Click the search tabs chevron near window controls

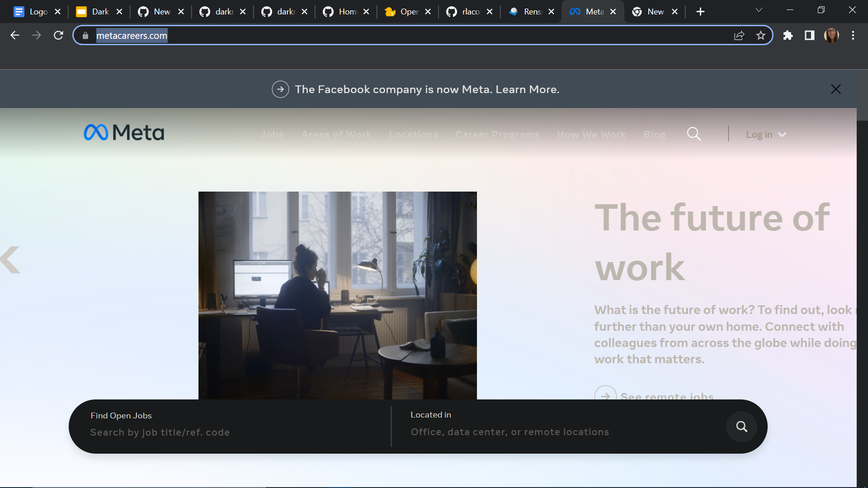(x=759, y=9)
